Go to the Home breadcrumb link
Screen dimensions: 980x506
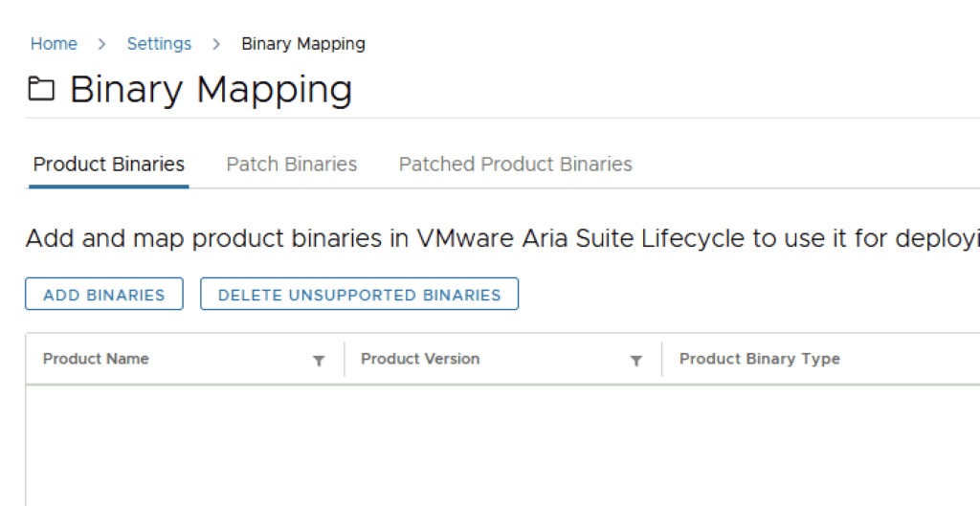(x=54, y=44)
